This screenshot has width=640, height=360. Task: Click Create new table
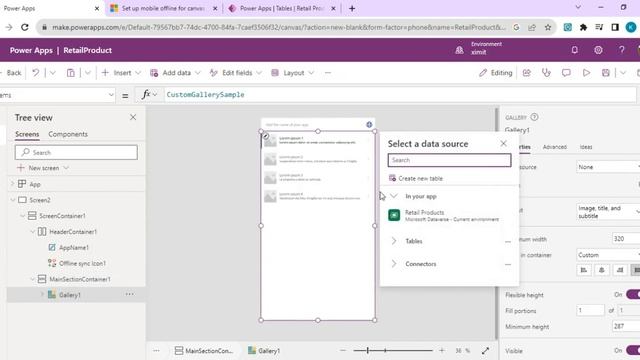click(416, 178)
